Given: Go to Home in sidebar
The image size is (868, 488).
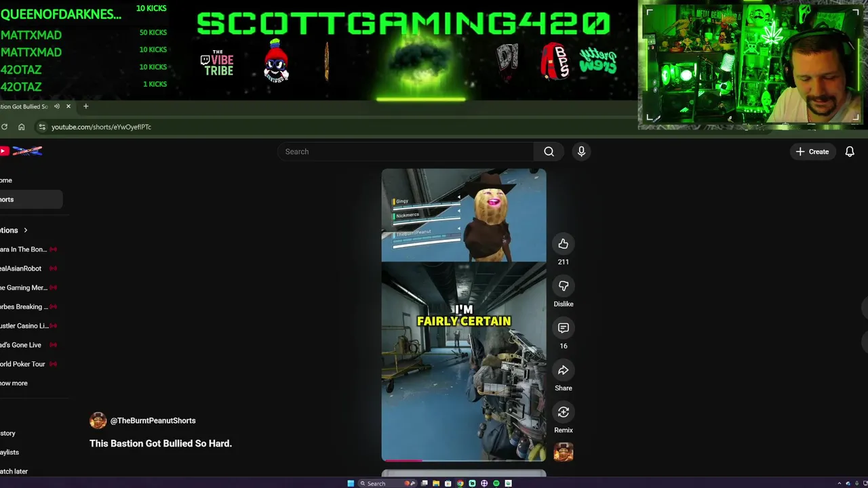Looking at the screenshot, I should click(6, 180).
